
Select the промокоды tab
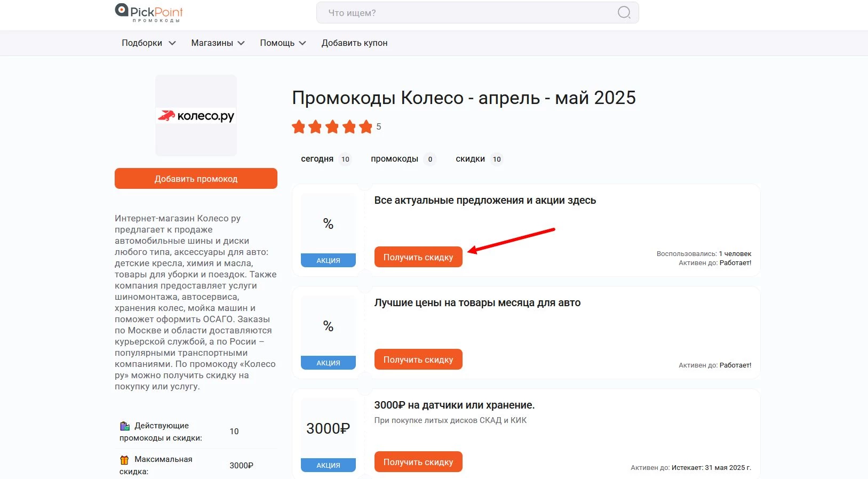(x=403, y=159)
